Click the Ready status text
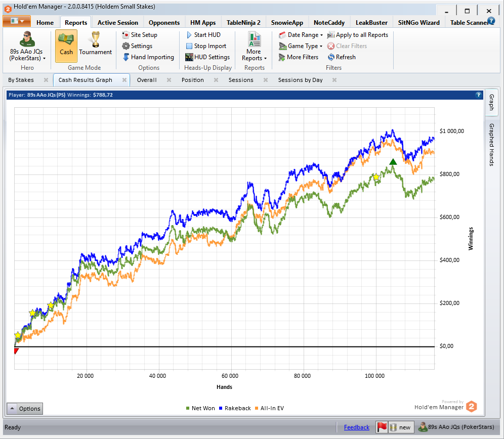Viewport: 504px width, 439px height. [x=13, y=427]
